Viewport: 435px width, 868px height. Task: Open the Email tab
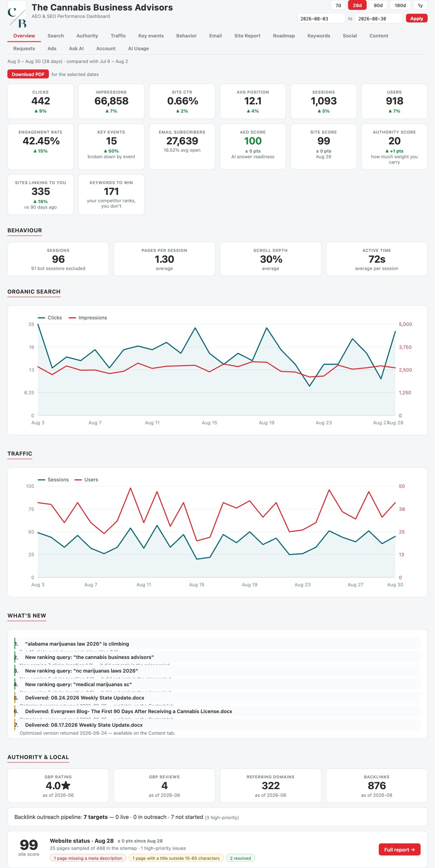point(215,36)
